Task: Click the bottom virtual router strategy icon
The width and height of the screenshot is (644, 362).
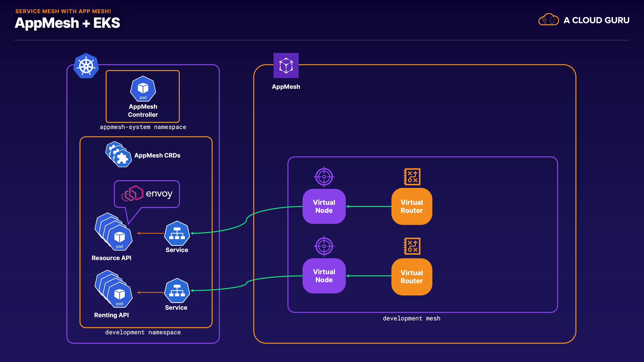Action: pyautogui.click(x=412, y=246)
